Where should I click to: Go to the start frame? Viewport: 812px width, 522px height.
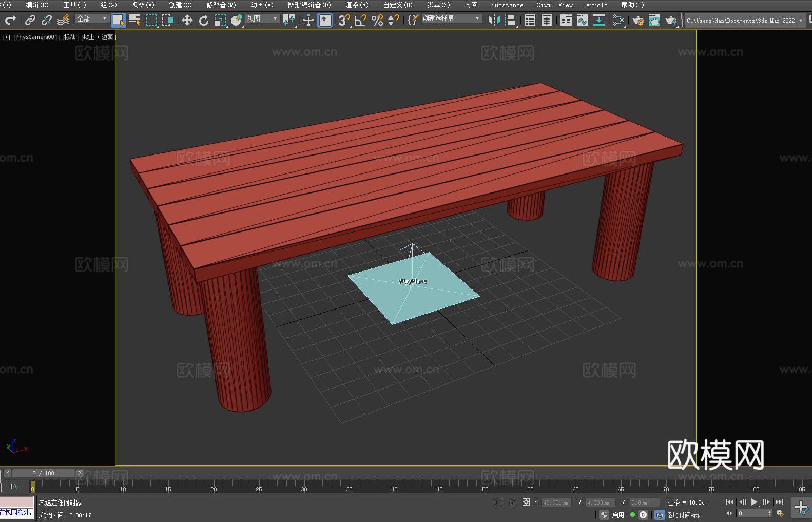click(x=729, y=502)
